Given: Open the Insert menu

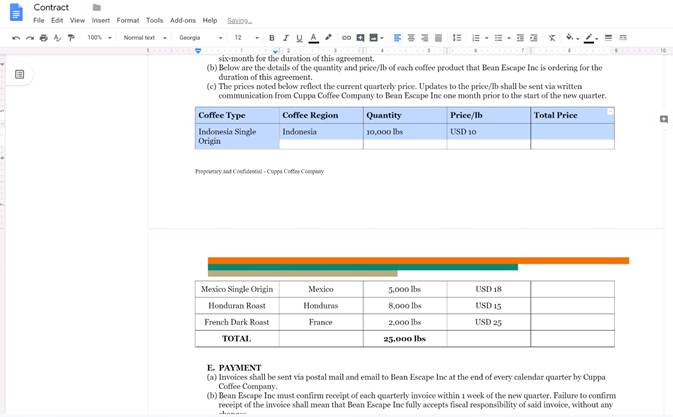Looking at the screenshot, I should [x=101, y=20].
